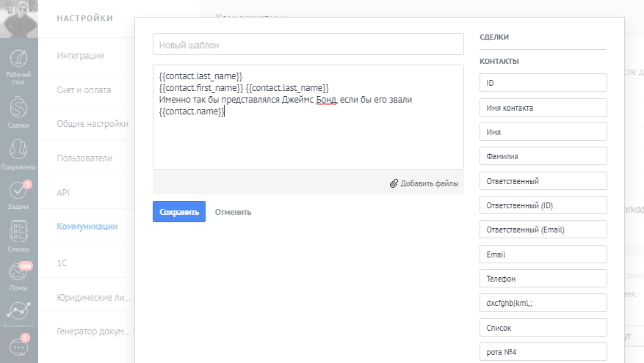Click the user avatar thumbnail
This screenshot has height=363, width=644.
(19, 18)
